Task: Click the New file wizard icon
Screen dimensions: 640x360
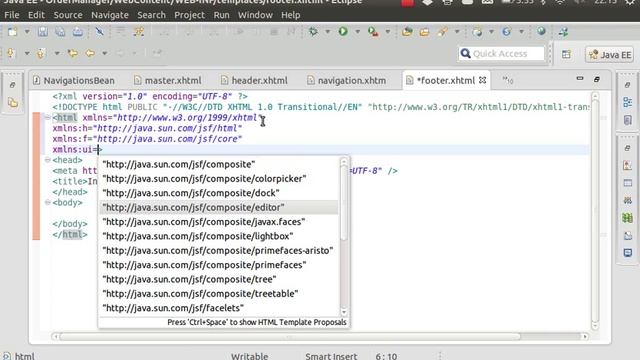Action: pyautogui.click(x=12, y=32)
